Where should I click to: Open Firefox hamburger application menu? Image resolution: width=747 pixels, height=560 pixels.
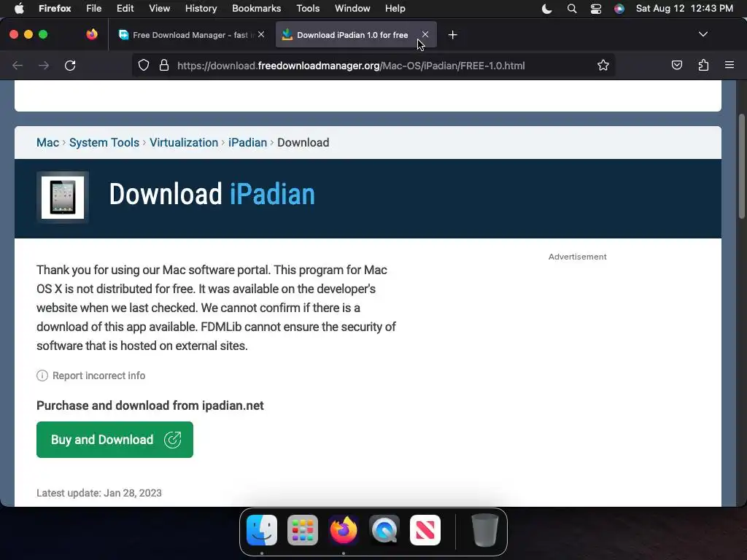tap(729, 65)
